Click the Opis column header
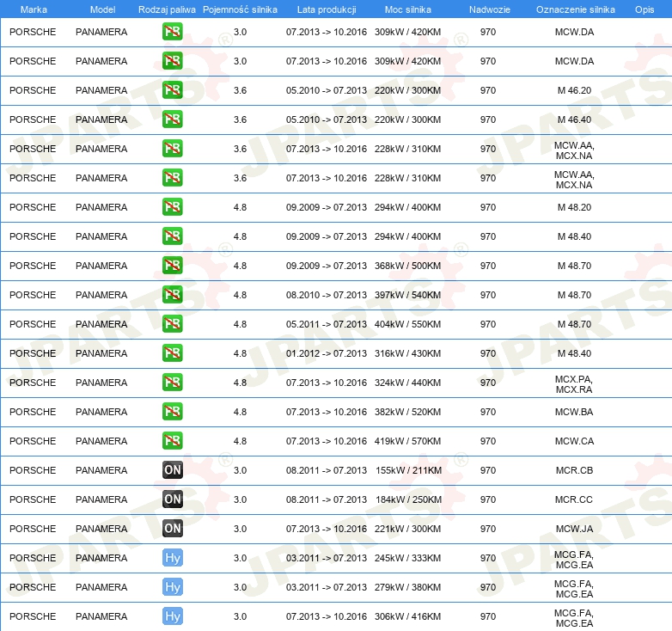 (645, 9)
